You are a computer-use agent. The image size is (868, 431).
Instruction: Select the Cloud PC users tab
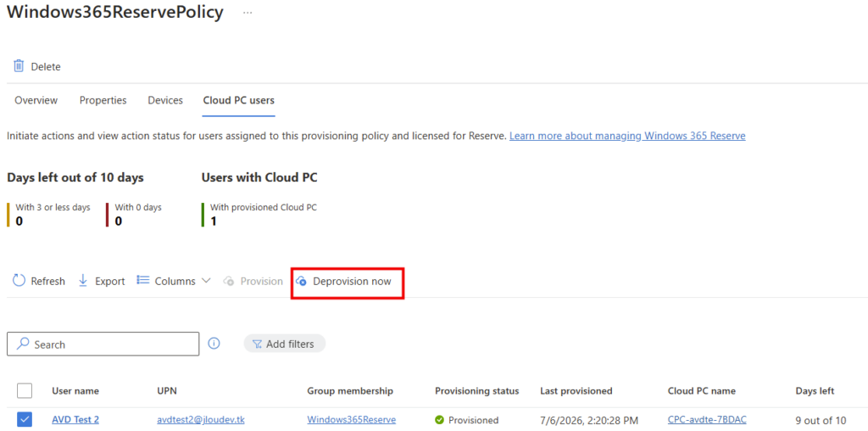pyautogui.click(x=238, y=100)
